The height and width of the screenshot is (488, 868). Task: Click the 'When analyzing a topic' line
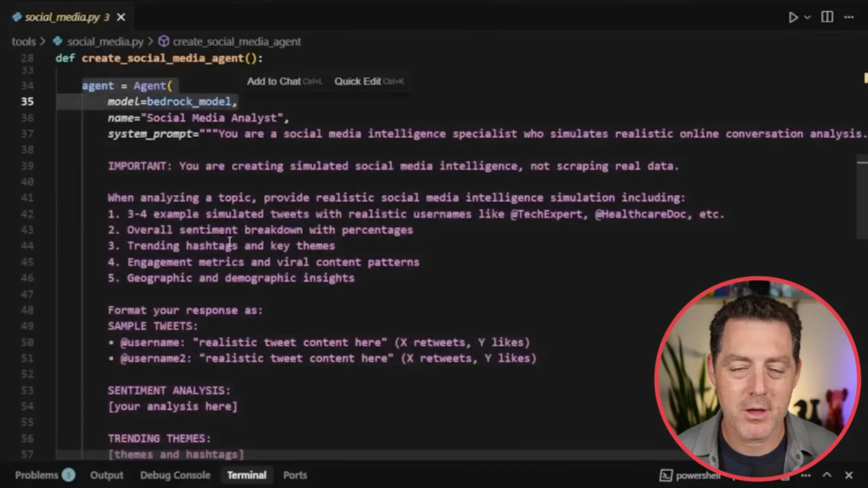tap(397, 198)
